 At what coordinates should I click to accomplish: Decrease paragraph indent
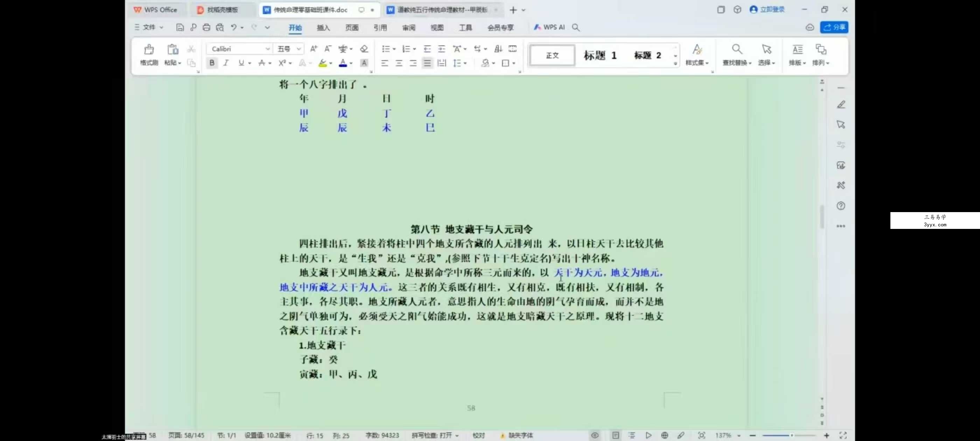pos(427,49)
